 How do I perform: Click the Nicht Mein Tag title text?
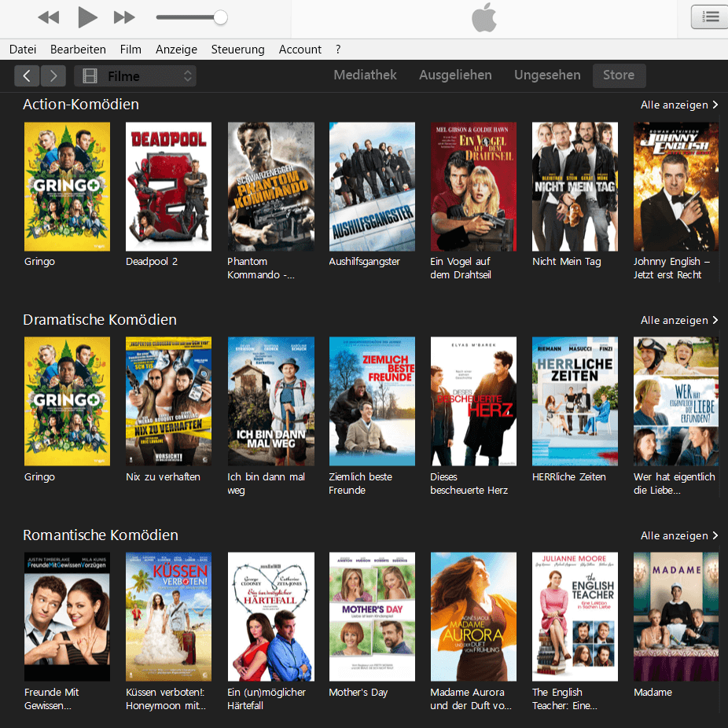[566, 262]
